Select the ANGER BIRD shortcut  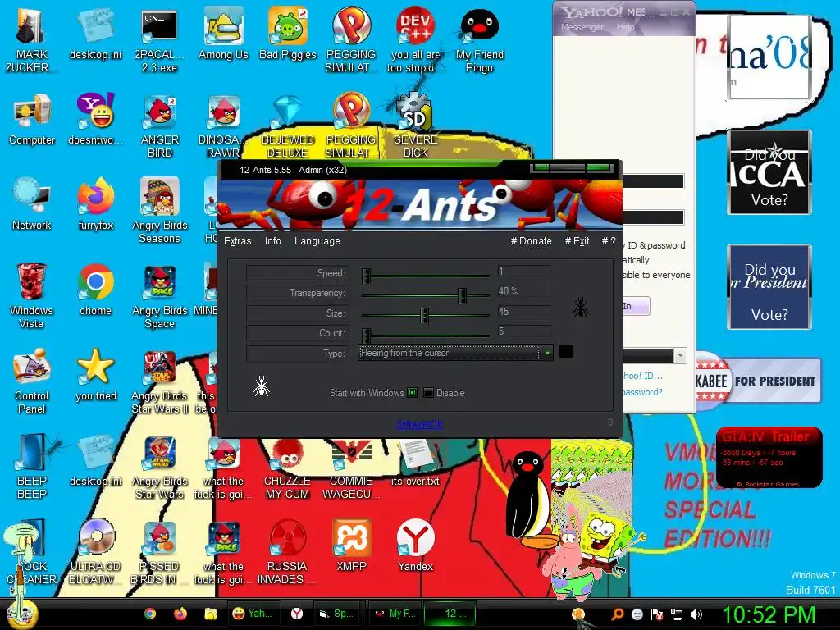(x=160, y=125)
